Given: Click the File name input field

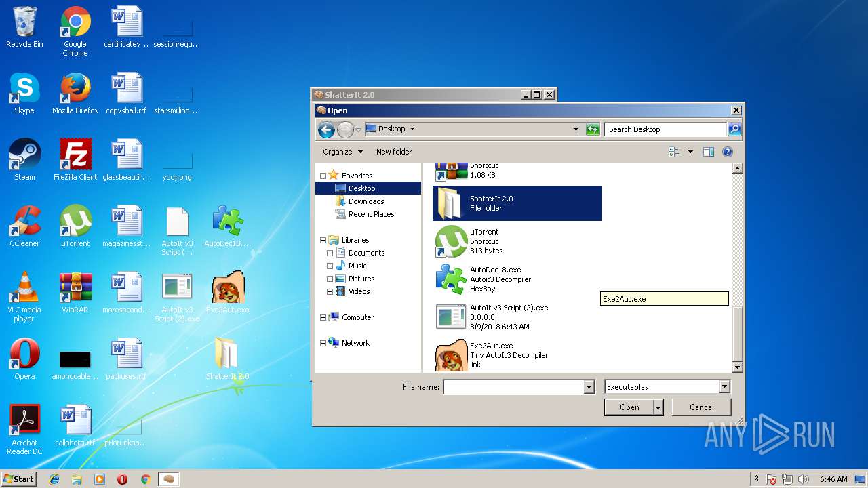Looking at the screenshot, I should [513, 387].
